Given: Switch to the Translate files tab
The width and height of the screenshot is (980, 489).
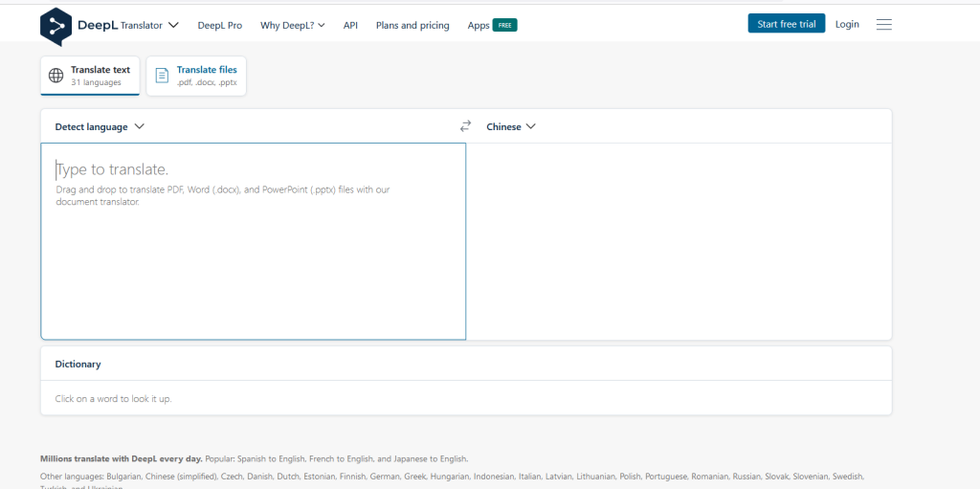Looking at the screenshot, I should click(x=196, y=76).
